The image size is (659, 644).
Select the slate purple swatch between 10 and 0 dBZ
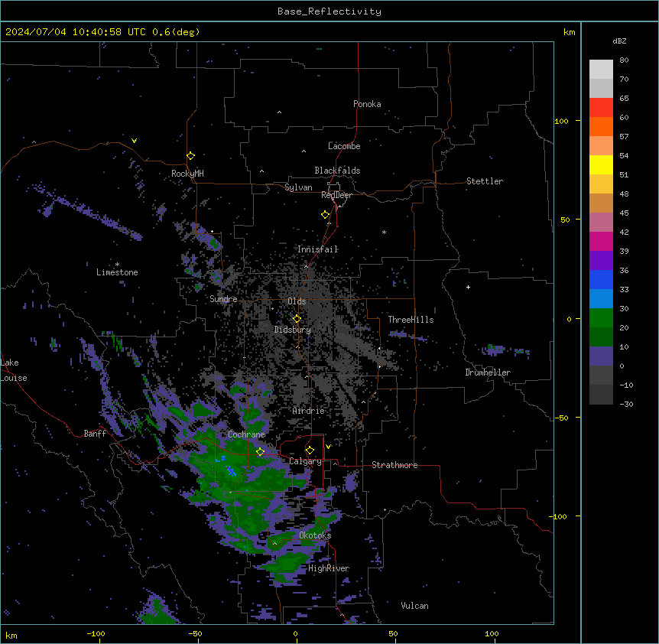[601, 356]
